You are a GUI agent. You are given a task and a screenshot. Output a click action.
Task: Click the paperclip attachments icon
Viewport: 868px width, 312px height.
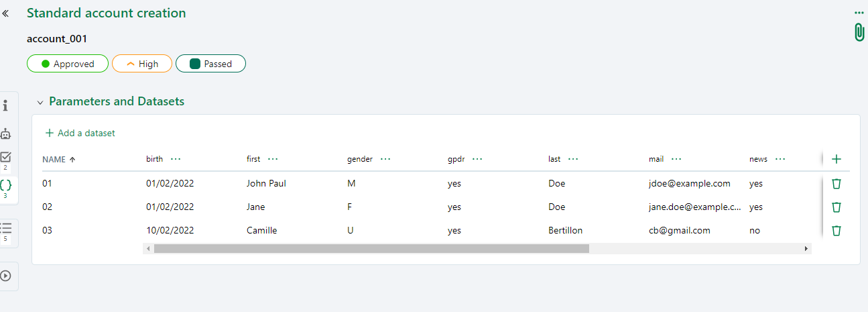point(859,32)
